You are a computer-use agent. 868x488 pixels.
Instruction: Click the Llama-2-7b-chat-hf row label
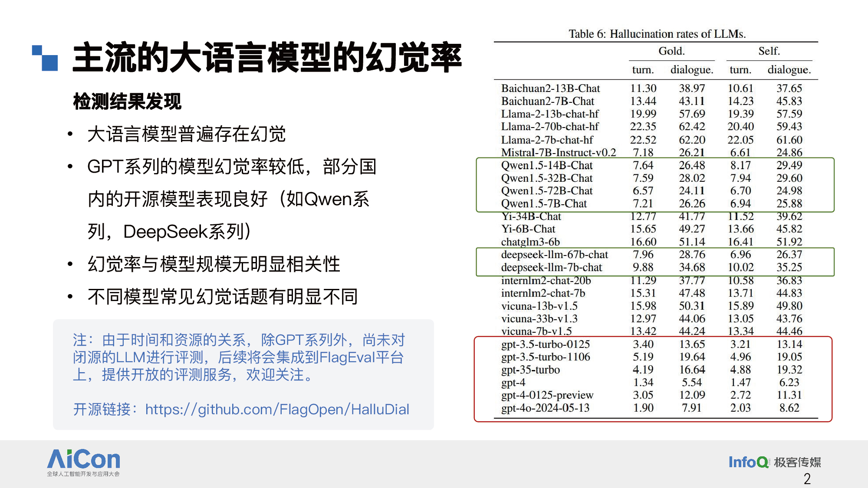(x=547, y=140)
